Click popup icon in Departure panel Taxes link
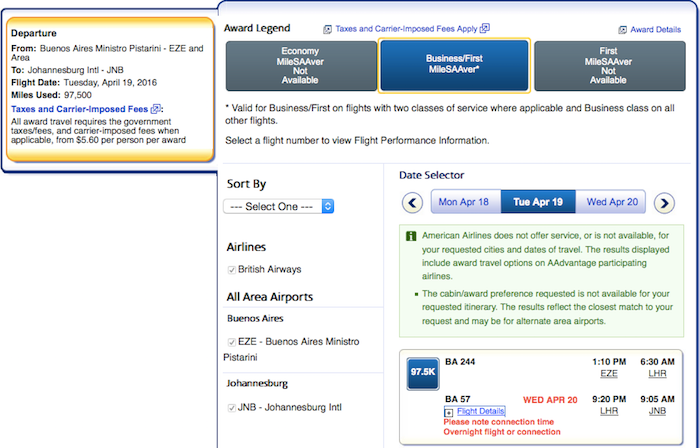 [156, 109]
